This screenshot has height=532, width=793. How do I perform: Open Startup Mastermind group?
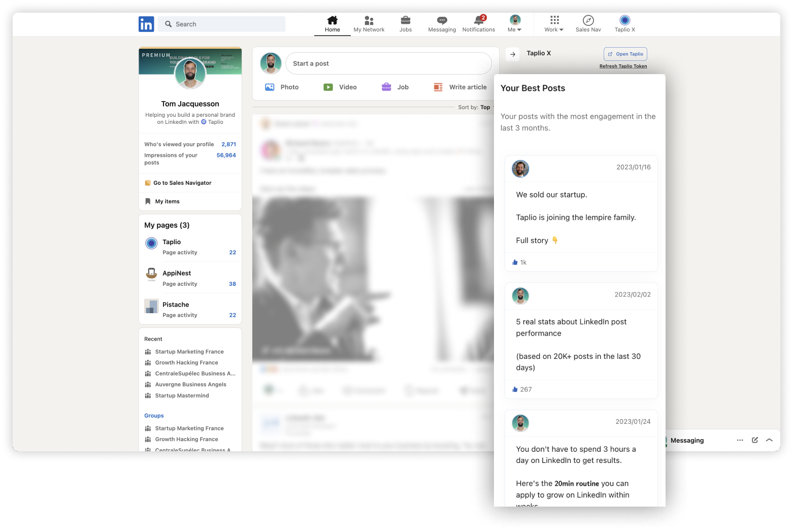pos(182,396)
